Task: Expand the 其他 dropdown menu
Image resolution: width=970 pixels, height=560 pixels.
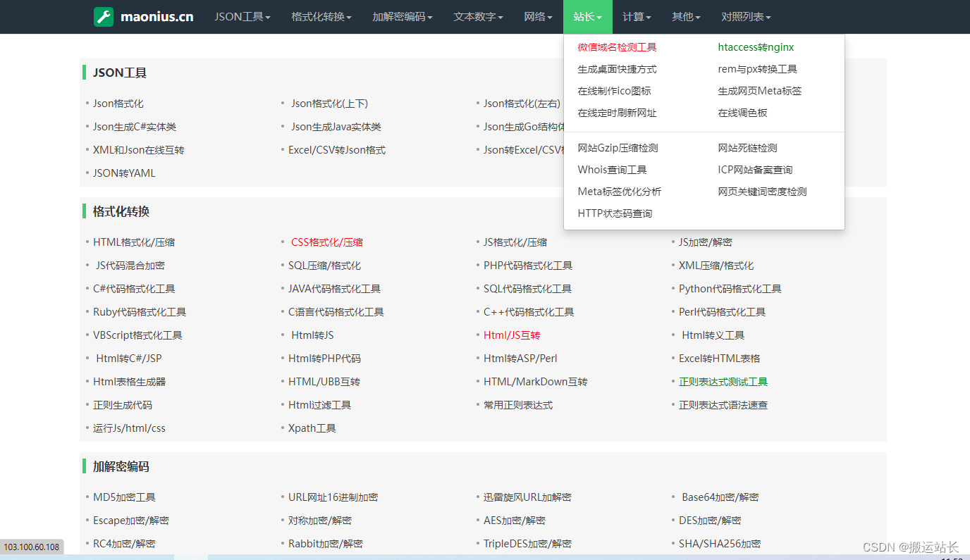Action: [x=687, y=17]
